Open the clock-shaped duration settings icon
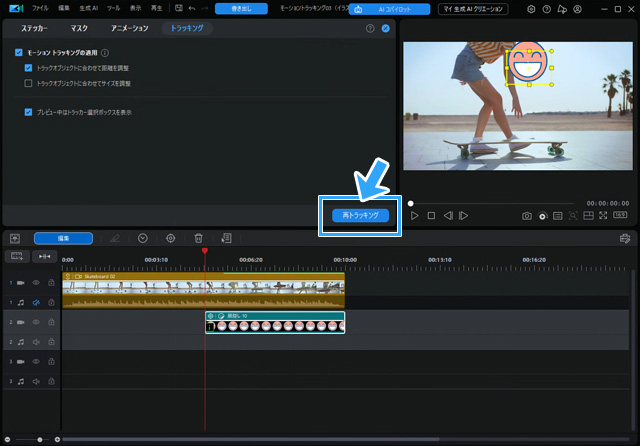The width and height of the screenshot is (640, 446). (143, 238)
